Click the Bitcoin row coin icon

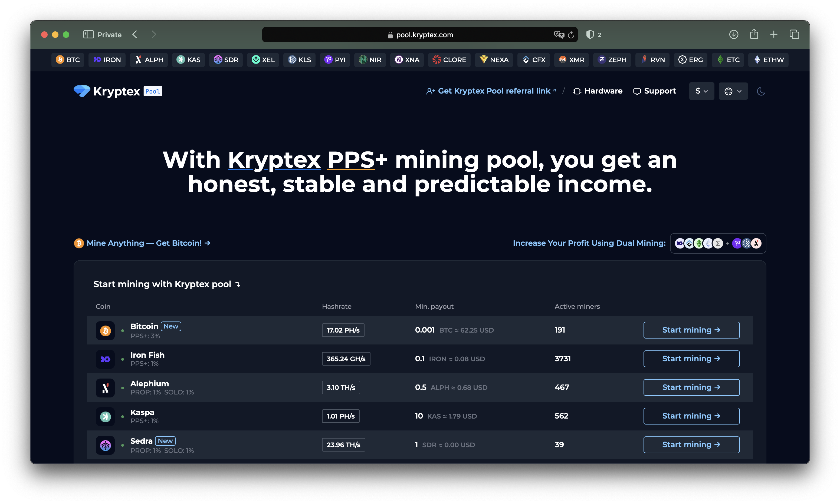pyautogui.click(x=105, y=330)
